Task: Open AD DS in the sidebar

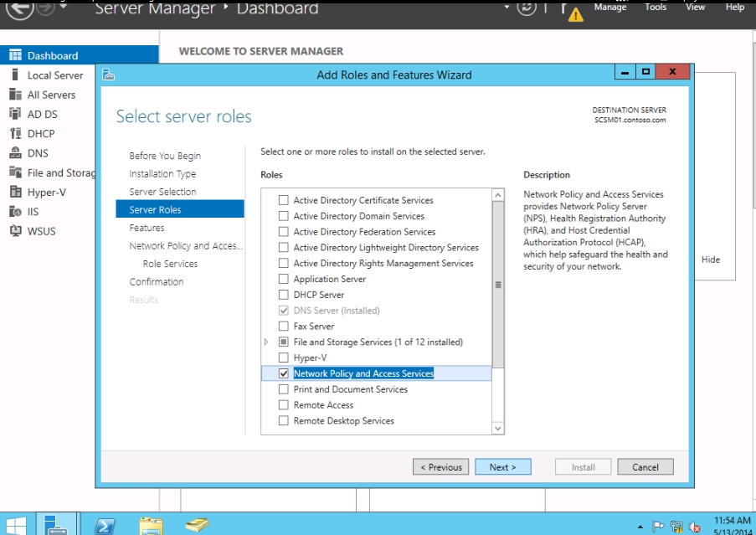Action: pyautogui.click(x=42, y=114)
